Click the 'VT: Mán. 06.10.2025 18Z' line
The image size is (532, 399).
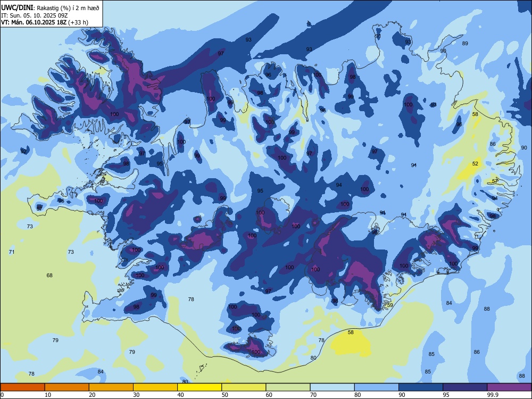click(34, 22)
